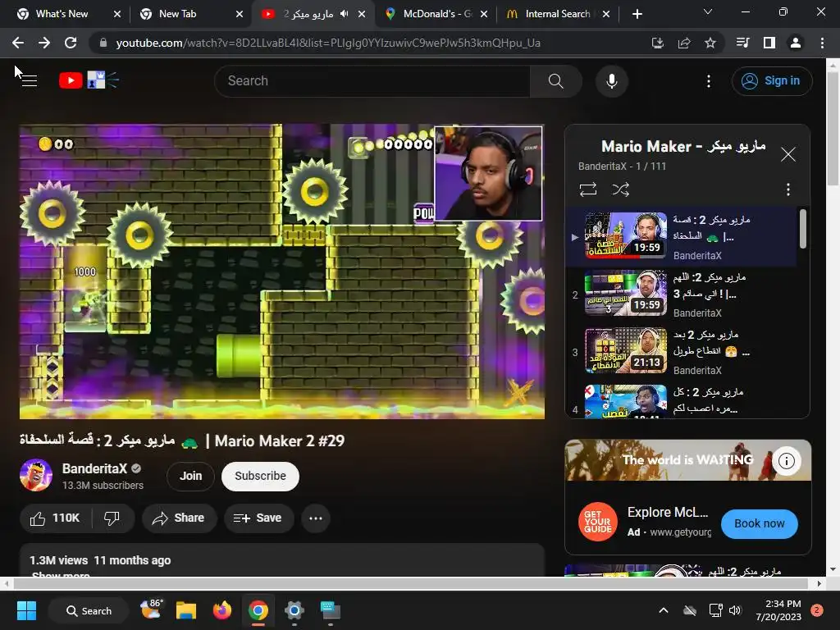The image size is (840, 630).
Task: Open BanderitaX channel avatar
Action: 36,475
